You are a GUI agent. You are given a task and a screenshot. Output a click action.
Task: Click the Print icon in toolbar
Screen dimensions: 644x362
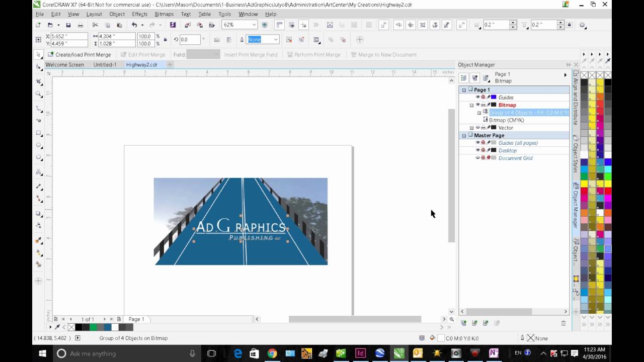point(80,25)
